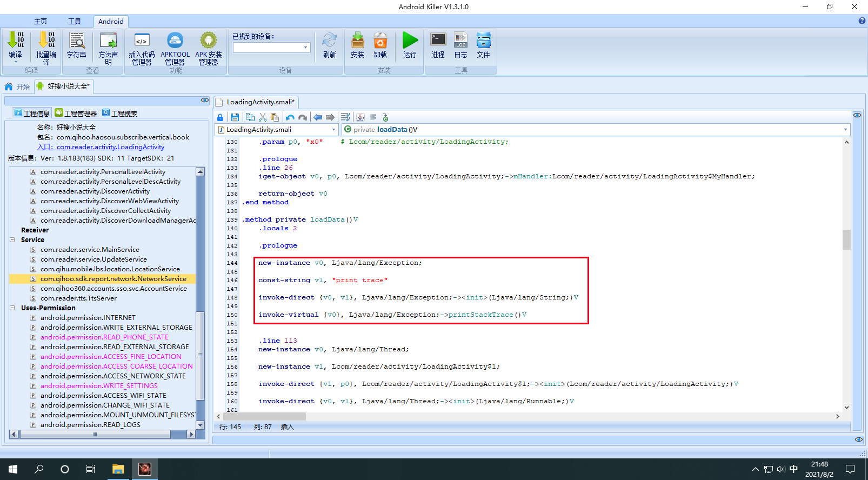Switch to the 工程信息 tab
Screen dimensions: 868x480
[32, 113]
